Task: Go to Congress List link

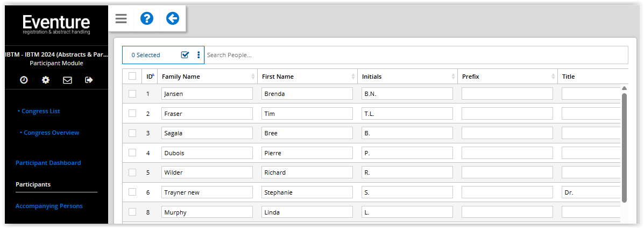Action: point(41,111)
